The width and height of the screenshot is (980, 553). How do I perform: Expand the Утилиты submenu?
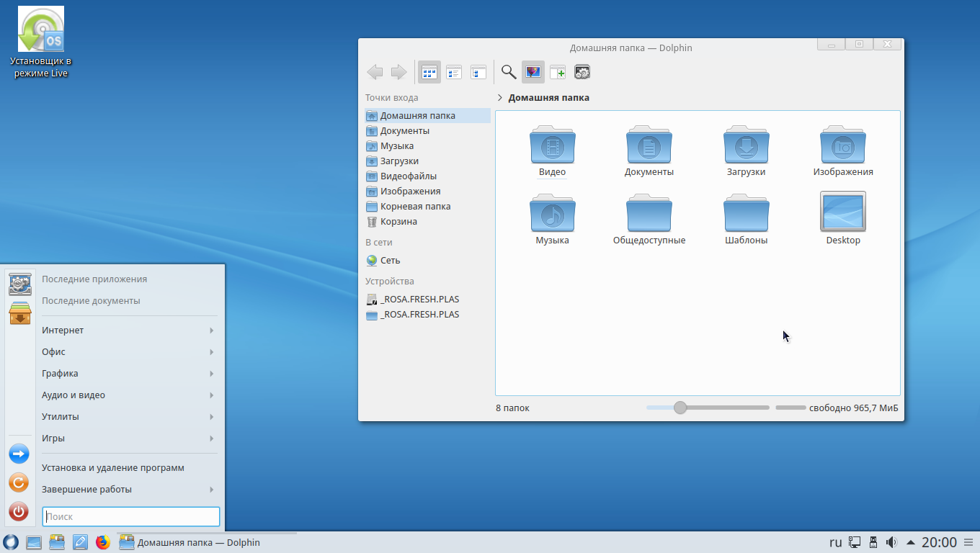130,417
